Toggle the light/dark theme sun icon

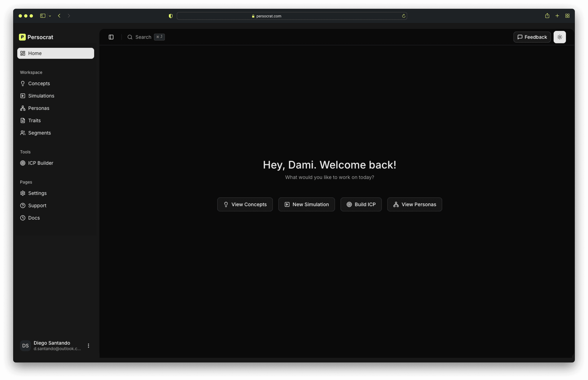[560, 37]
